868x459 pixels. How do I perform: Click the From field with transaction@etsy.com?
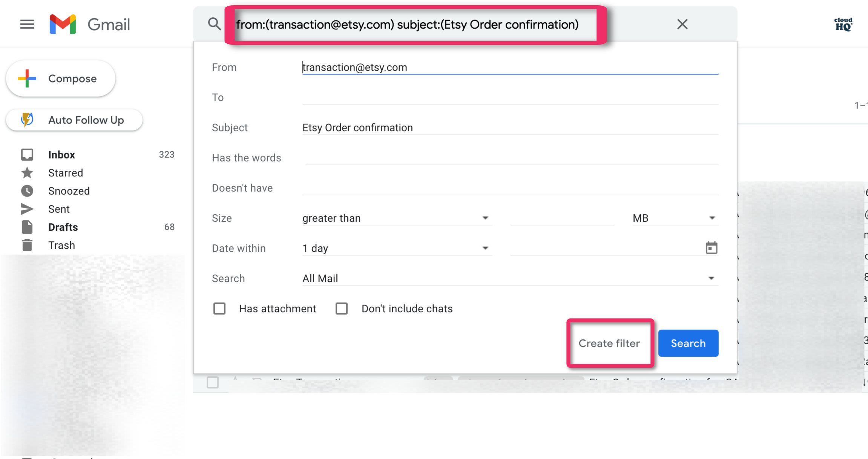[x=510, y=67]
